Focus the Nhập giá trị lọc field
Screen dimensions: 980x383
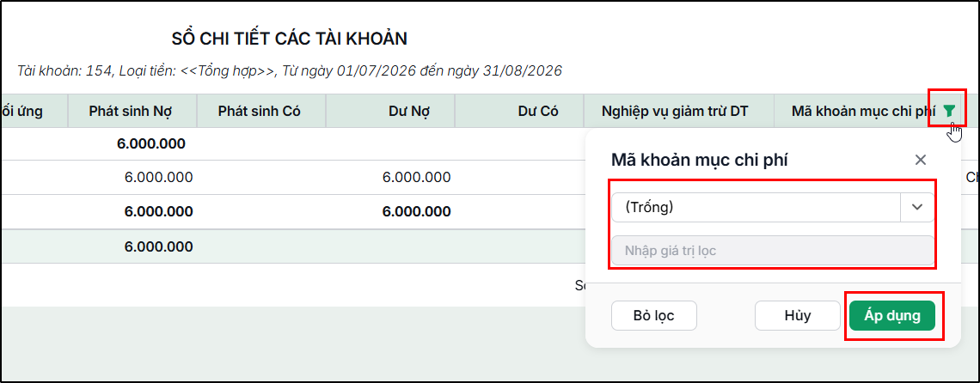click(773, 251)
